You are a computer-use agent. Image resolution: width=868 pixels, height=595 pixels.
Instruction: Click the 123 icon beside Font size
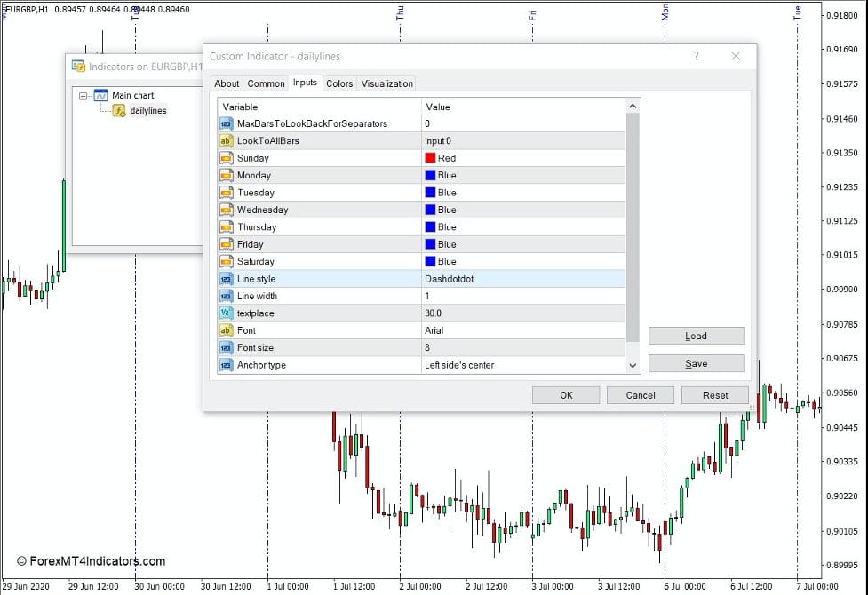[227, 347]
